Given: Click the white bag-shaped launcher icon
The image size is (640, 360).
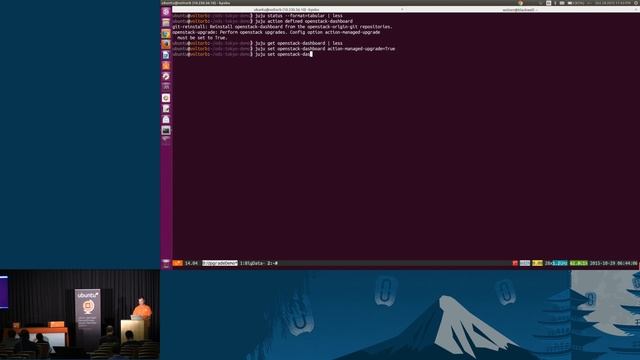Looking at the screenshot, I should 166,119.
